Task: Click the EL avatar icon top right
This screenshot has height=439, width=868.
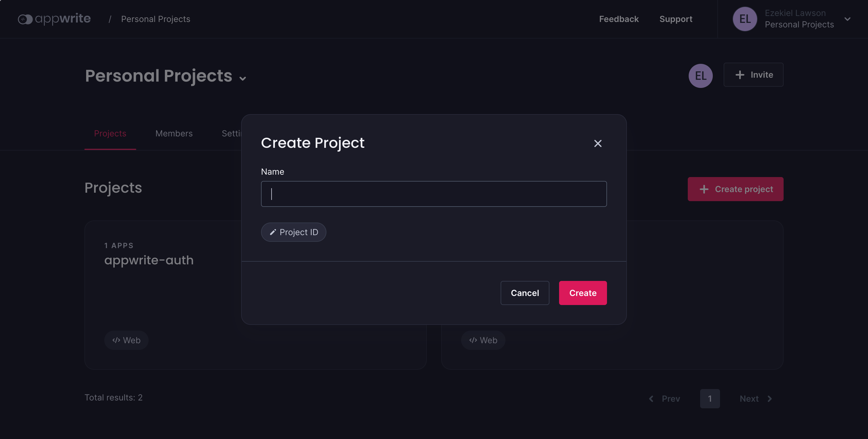Action: point(747,18)
